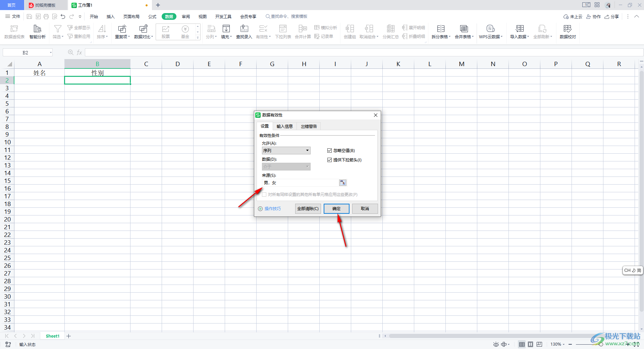Screen dimensions: 644x349
Task: Click the text to columns (分列) icon
Action: pos(211,29)
